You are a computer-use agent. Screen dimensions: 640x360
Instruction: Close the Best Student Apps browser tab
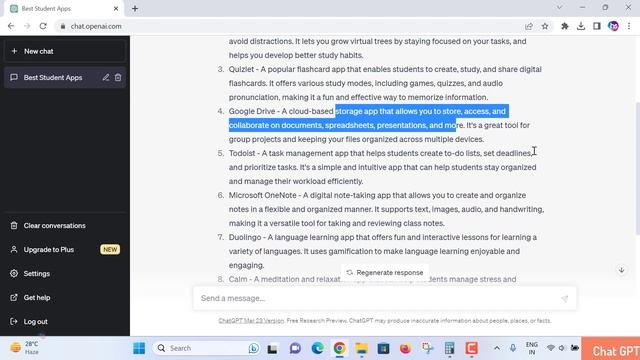point(116,9)
